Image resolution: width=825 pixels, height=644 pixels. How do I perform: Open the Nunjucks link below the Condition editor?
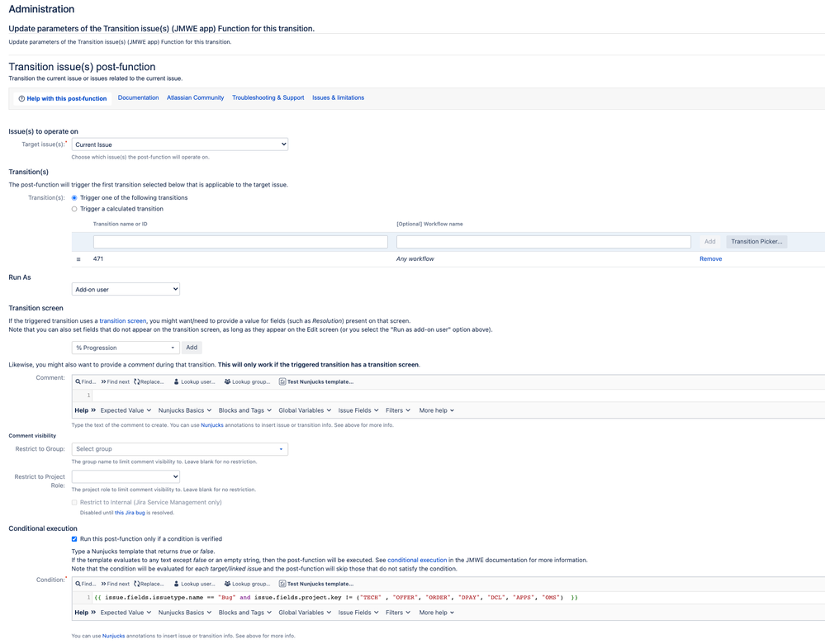click(x=114, y=636)
